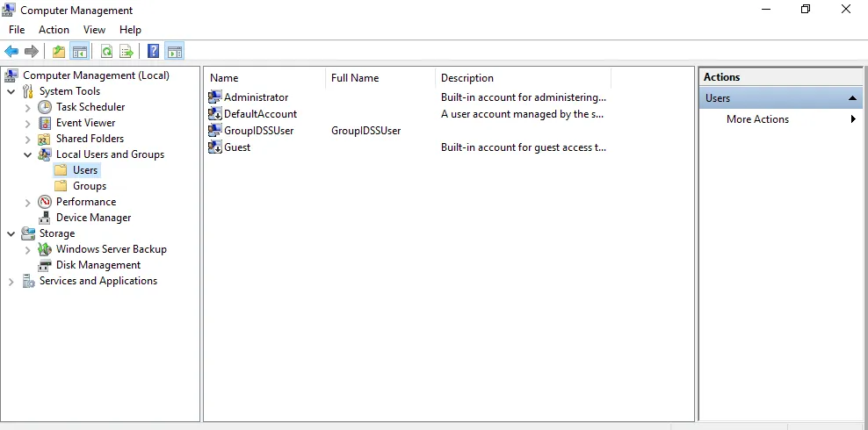Viewport: 868px width, 430px height.
Task: Click the Storage icon in tree
Action: coord(28,233)
